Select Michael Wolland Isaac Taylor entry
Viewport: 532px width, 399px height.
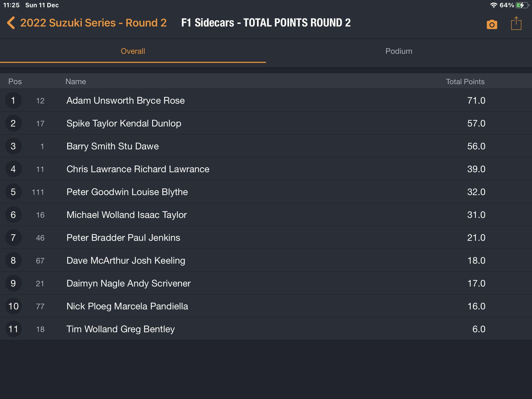[127, 215]
